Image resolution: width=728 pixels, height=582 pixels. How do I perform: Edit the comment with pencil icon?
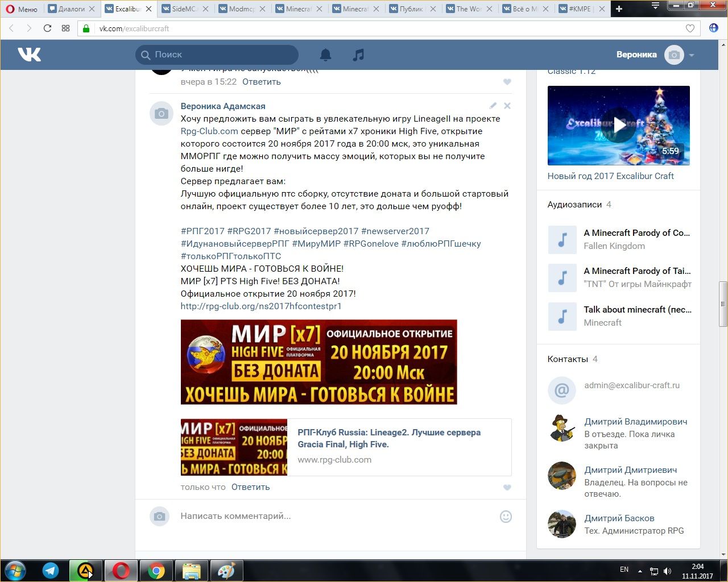tap(493, 106)
